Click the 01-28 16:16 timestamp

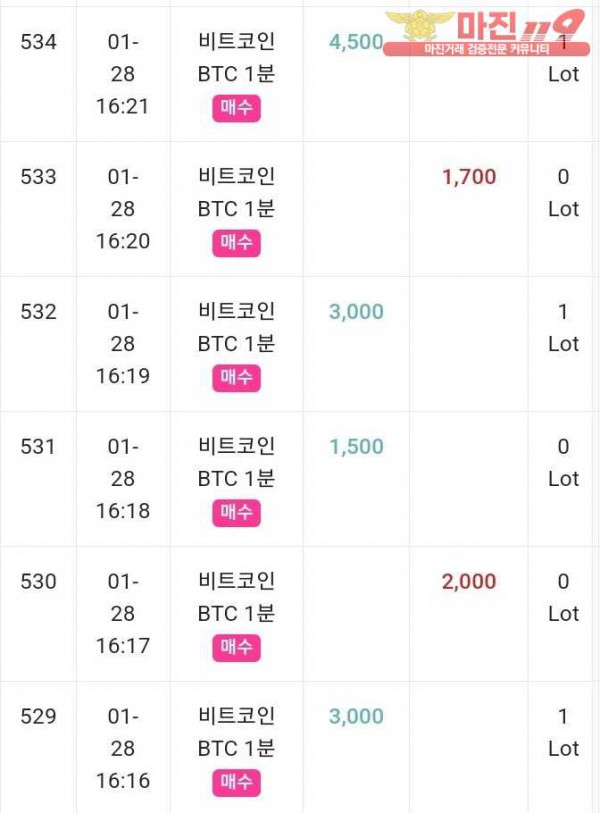[123, 749]
